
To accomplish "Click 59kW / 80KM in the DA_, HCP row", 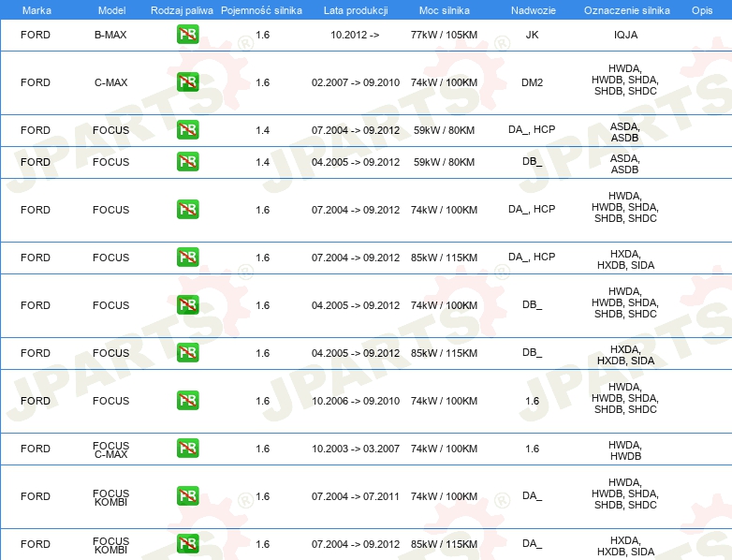I will 444,130.
